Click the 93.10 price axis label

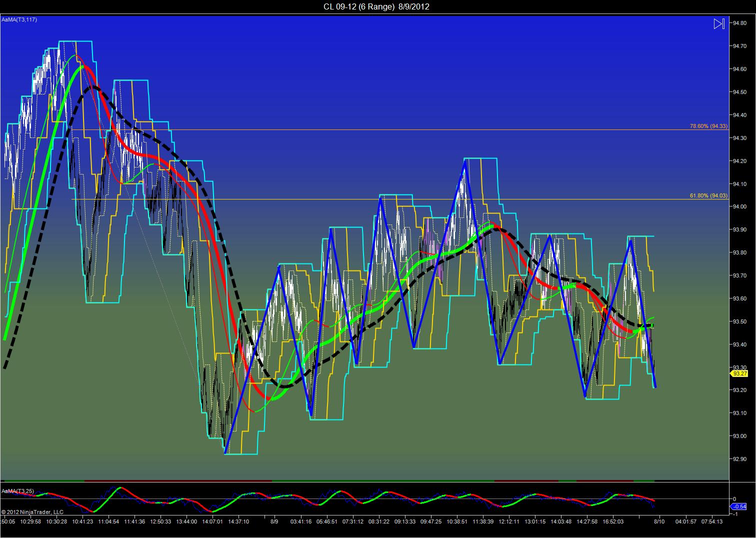tap(740, 413)
